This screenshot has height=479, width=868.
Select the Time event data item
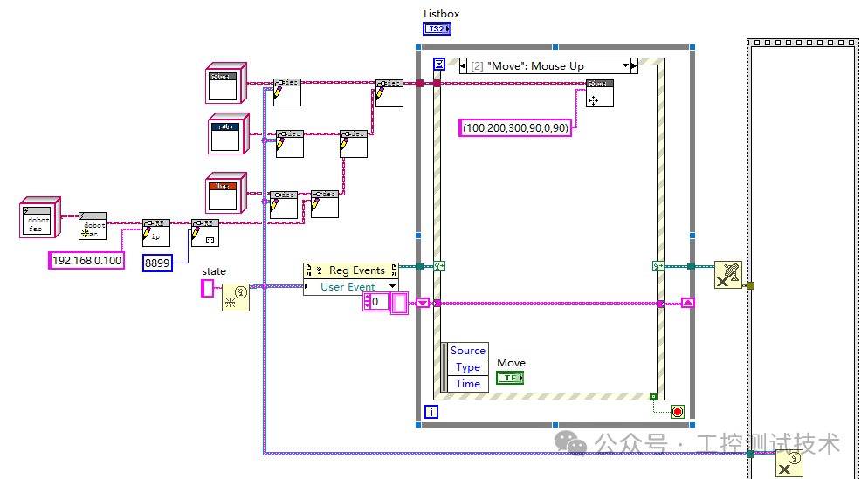tap(468, 383)
